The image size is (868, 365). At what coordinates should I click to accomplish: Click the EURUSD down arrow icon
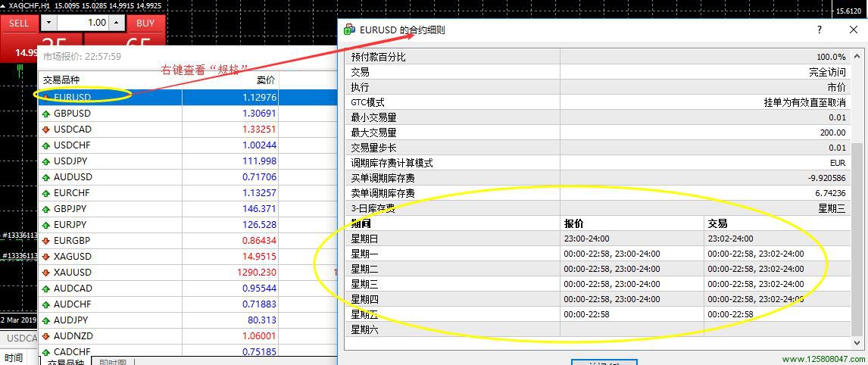point(46,98)
